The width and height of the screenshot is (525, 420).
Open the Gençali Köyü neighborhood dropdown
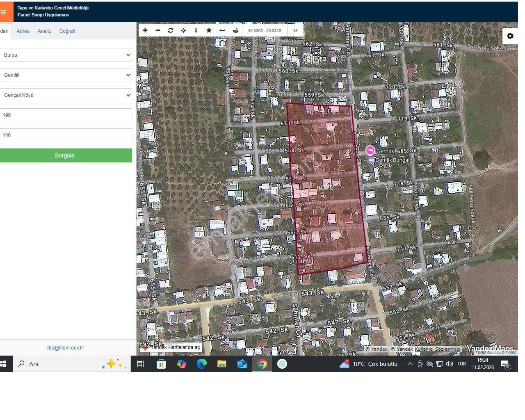tap(66, 95)
